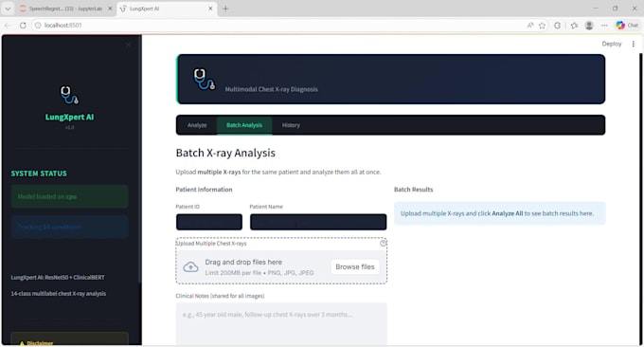Image resolution: width=644 pixels, height=347 pixels.
Task: Open the Copilot Chat button
Action: pyautogui.click(x=627, y=25)
